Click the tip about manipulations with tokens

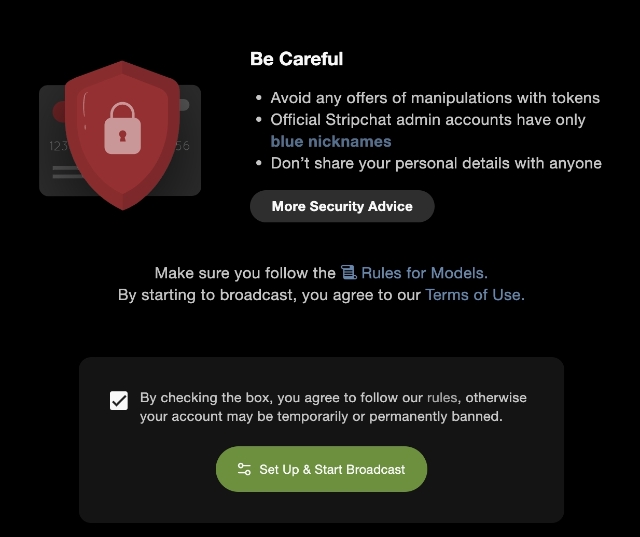tap(435, 98)
